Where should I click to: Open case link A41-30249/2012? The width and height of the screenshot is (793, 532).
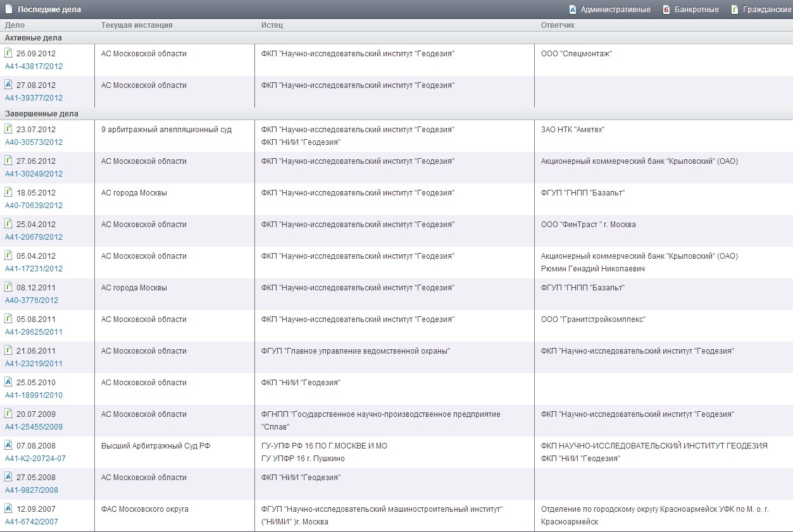34,174
